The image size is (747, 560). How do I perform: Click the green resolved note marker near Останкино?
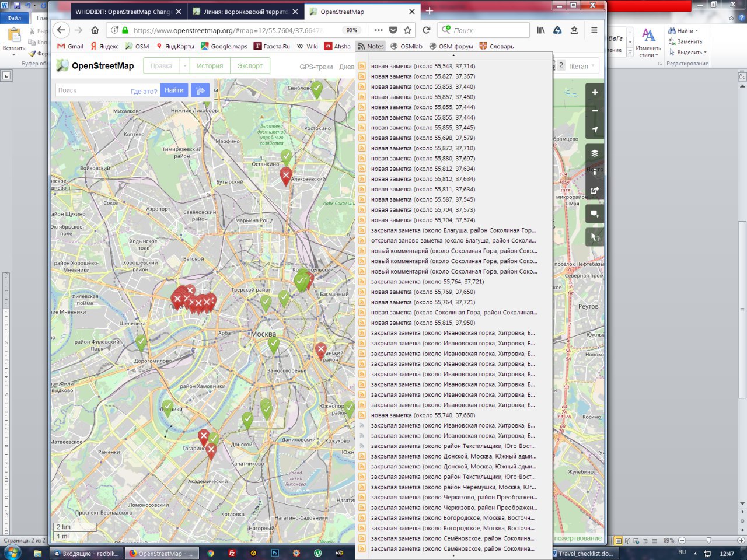[287, 157]
